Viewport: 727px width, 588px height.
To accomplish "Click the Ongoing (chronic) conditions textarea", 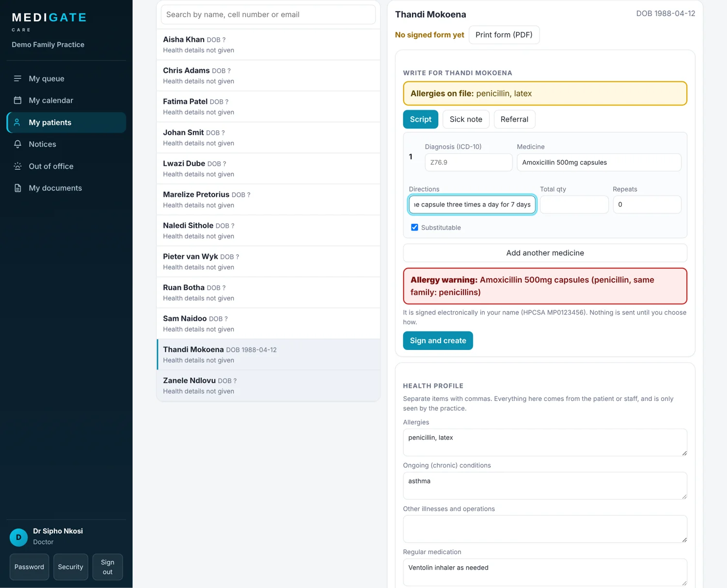I will tap(545, 486).
